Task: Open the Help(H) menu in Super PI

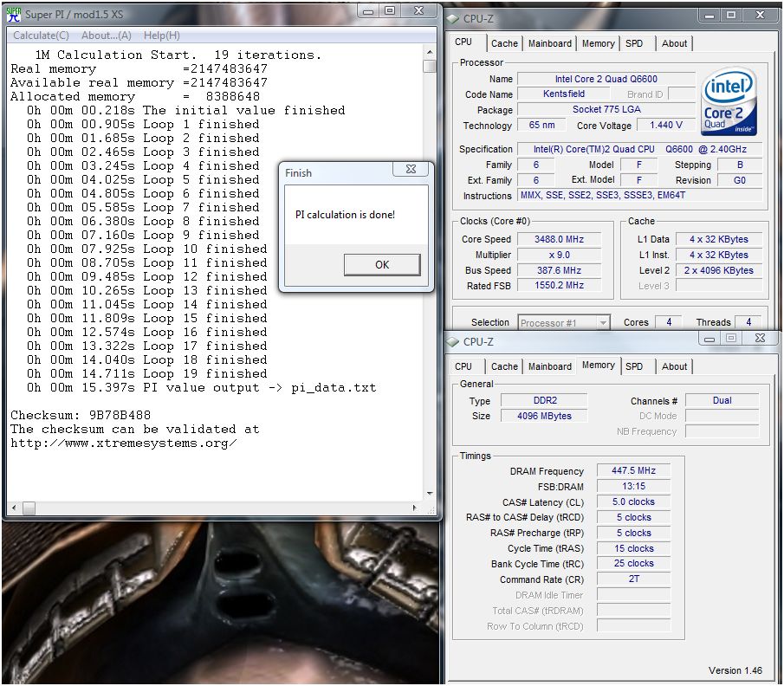Action: tap(161, 36)
